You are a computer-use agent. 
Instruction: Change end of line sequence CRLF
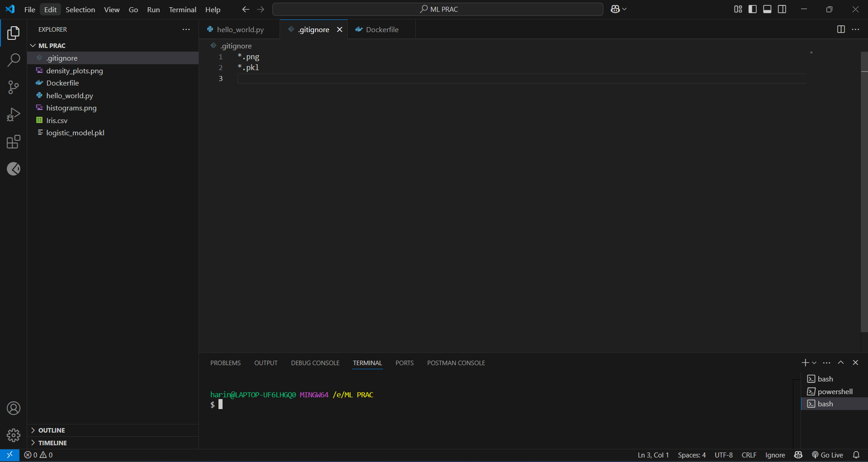[749, 455]
